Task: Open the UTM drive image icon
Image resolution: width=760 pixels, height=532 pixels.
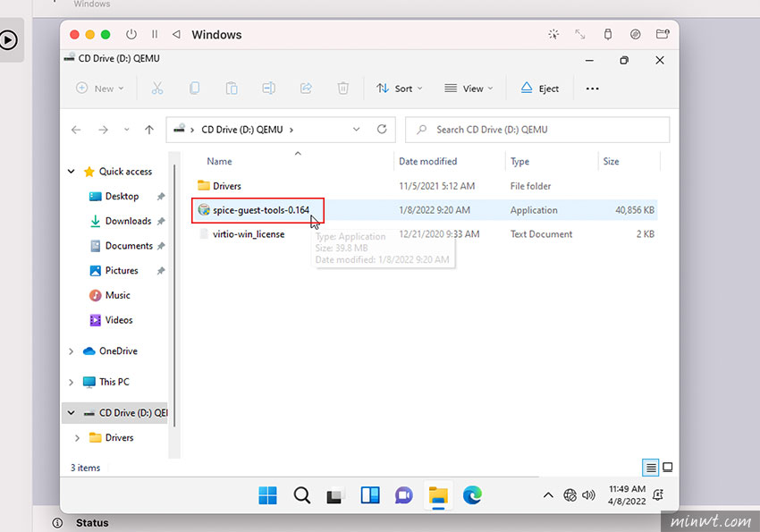Action: click(x=635, y=34)
